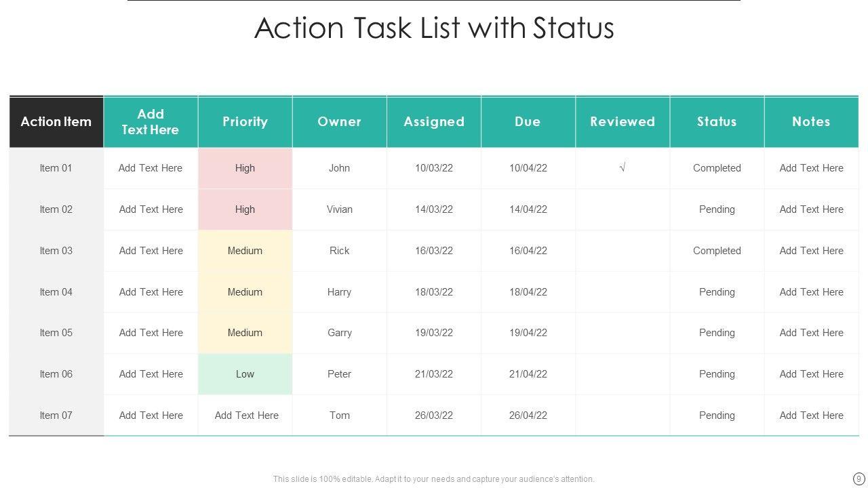Select the owner name Vivian
This screenshot has width=868, height=488.
pos(339,209)
